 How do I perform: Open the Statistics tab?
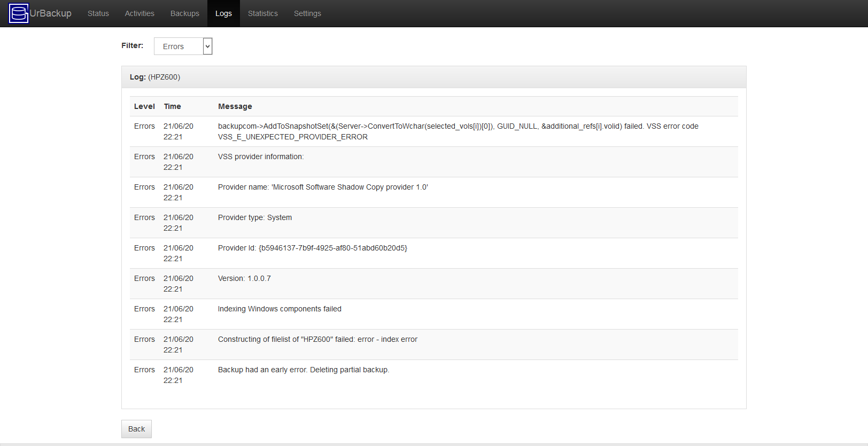coord(263,13)
